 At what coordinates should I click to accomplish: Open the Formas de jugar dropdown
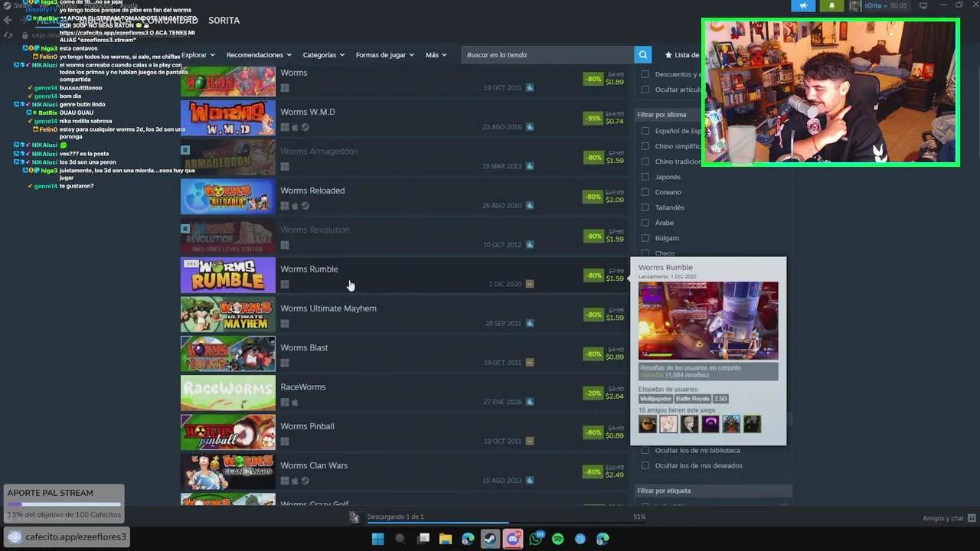tap(385, 55)
